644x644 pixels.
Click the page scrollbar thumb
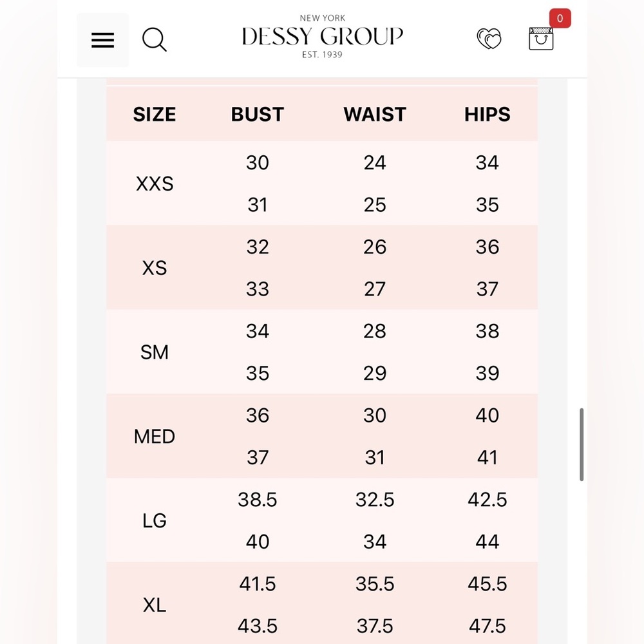tap(581, 444)
